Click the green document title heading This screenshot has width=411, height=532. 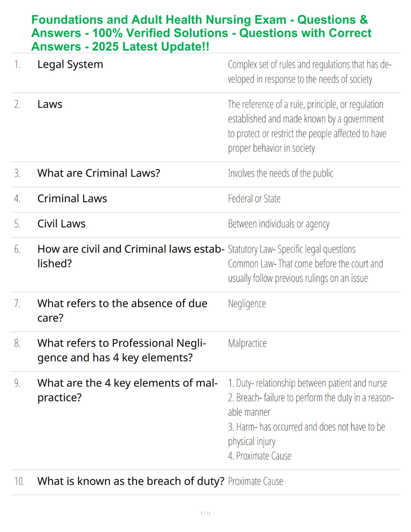(201, 33)
